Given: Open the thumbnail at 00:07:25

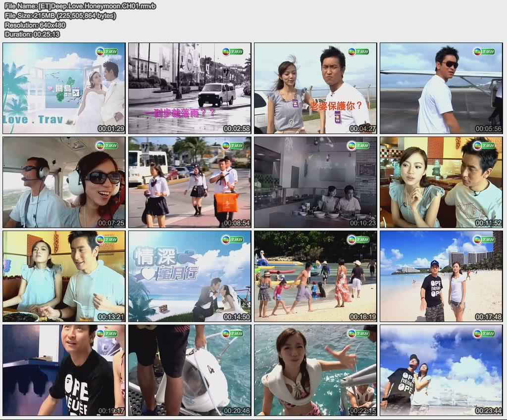Looking at the screenshot, I should click(x=64, y=182).
